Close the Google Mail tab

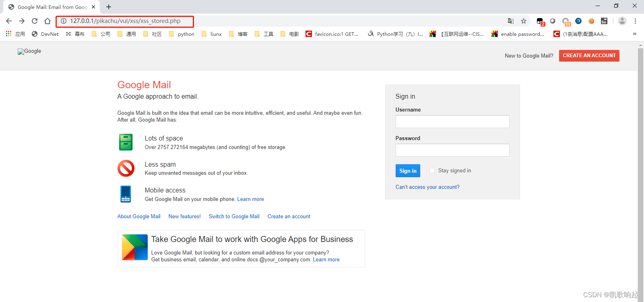(x=93, y=7)
